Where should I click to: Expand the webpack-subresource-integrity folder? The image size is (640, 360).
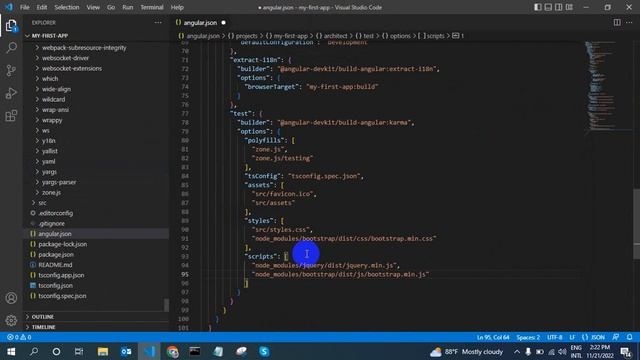84,48
